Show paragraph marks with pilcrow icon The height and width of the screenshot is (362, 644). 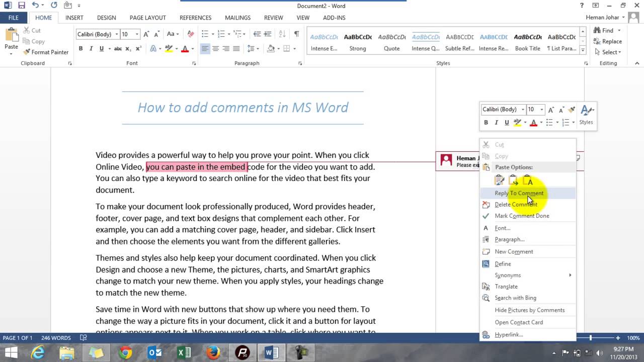296,34
